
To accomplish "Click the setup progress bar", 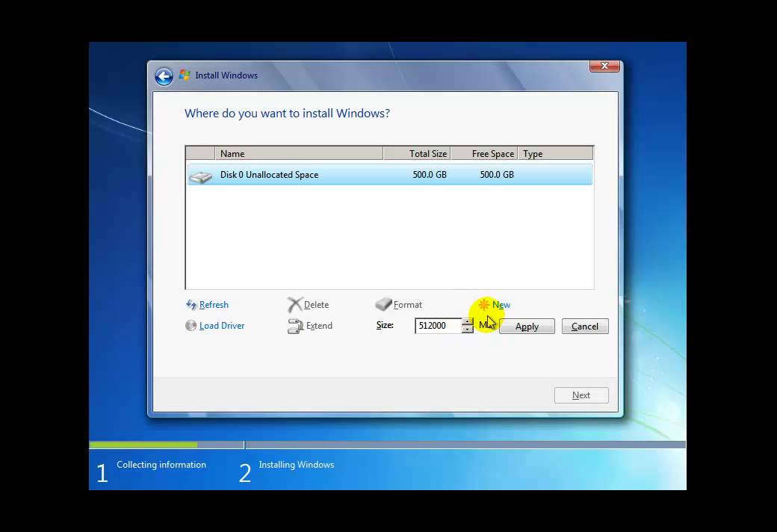I will tap(388, 445).
